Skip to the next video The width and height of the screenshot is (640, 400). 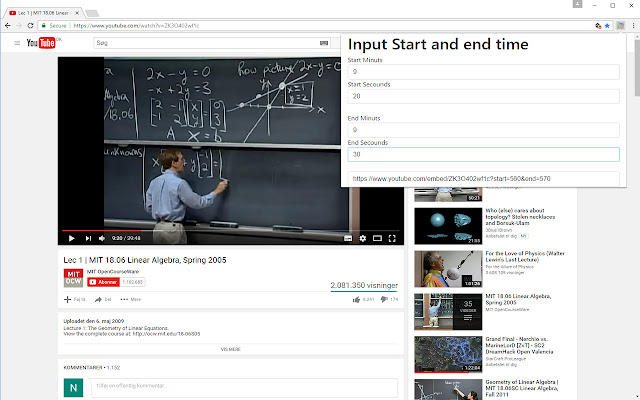(x=88, y=238)
